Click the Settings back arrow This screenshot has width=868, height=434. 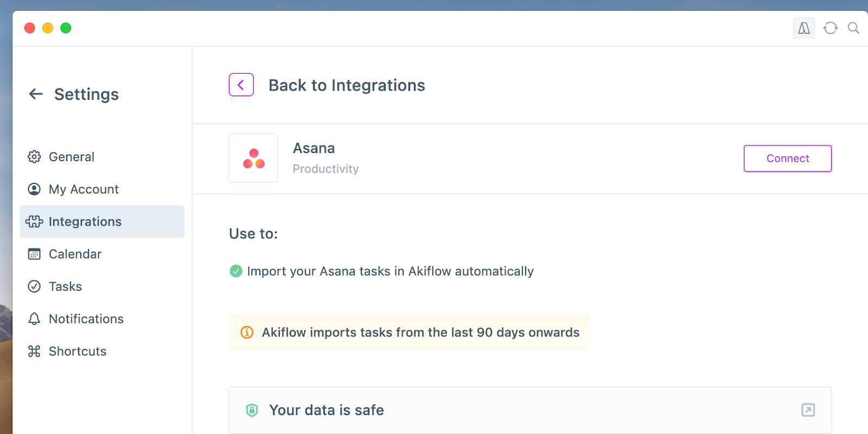pyautogui.click(x=36, y=94)
